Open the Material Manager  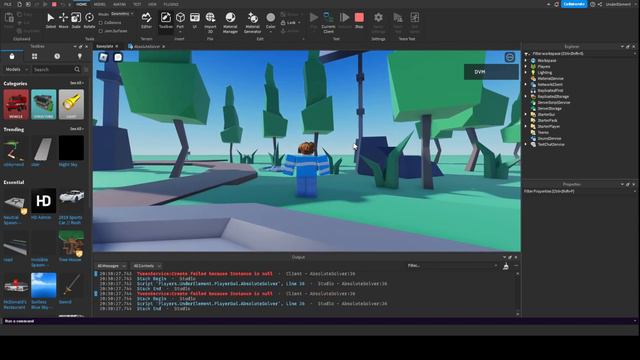(230, 22)
